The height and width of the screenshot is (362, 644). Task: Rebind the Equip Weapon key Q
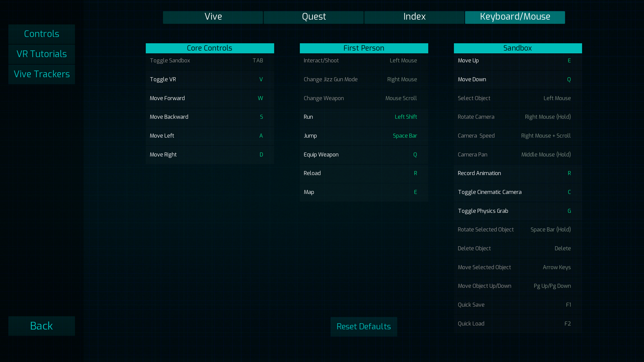pos(415,155)
